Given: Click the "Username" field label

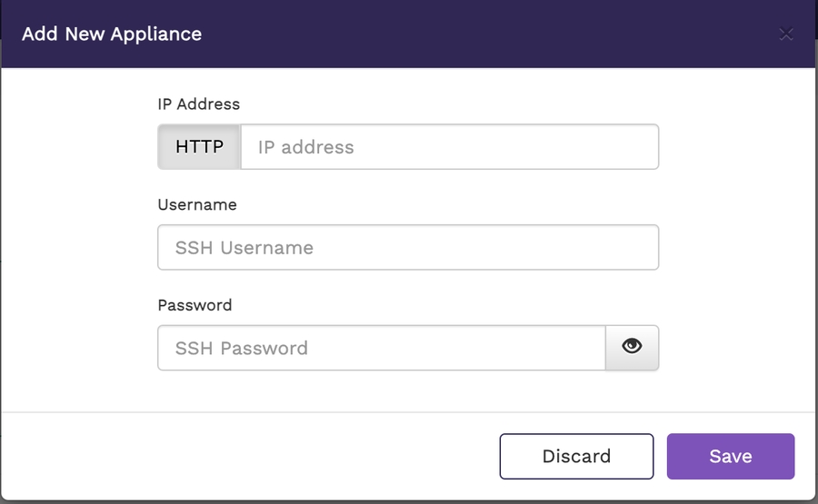Looking at the screenshot, I should (197, 204).
